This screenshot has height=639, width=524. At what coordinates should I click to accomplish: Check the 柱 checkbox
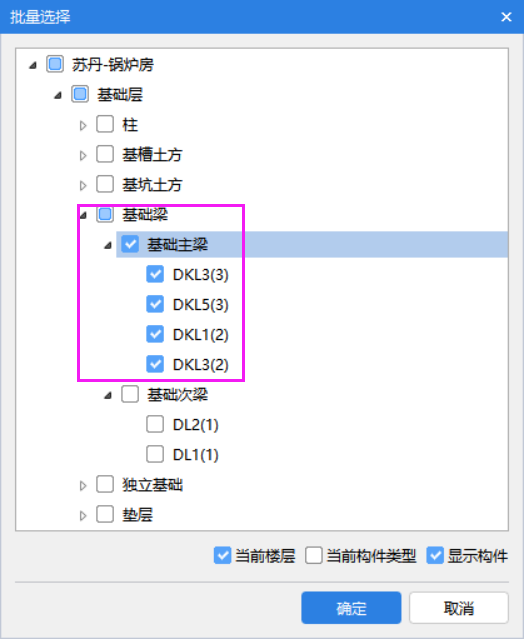[x=105, y=124]
